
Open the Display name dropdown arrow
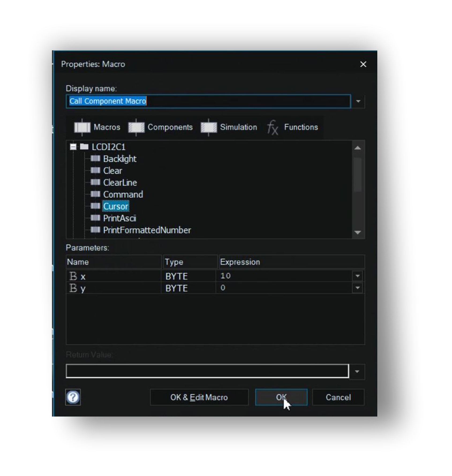358,101
